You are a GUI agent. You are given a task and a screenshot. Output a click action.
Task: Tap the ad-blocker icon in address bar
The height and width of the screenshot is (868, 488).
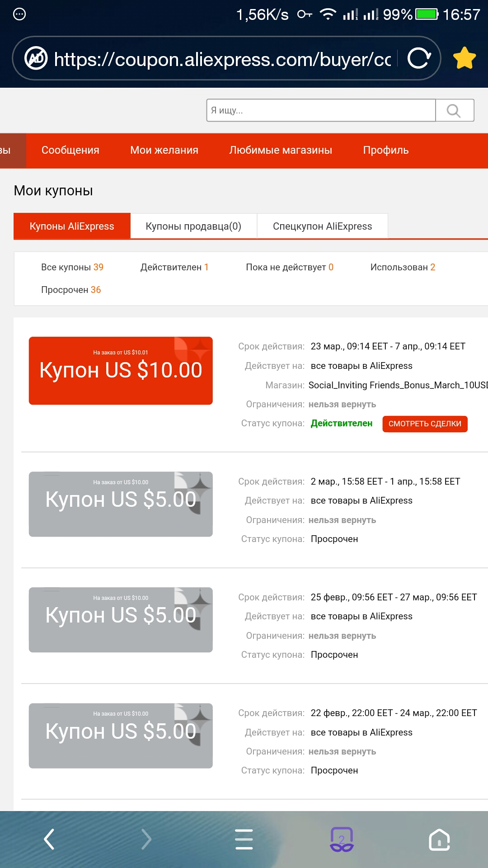pyautogui.click(x=36, y=58)
